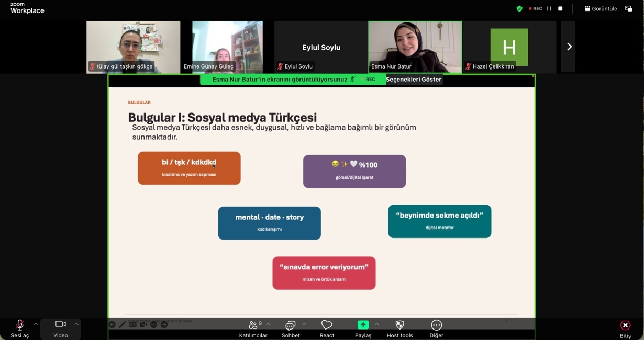The width and height of the screenshot is (644, 340).
Task: Go to previous slide arrow in presentation
Action: (x=112, y=325)
